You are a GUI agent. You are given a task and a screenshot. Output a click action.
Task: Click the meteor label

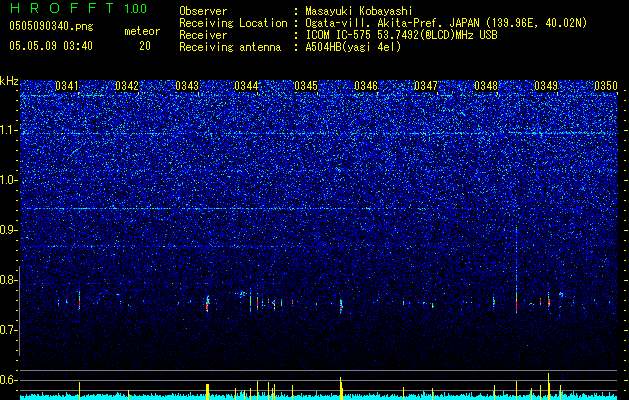[142, 31]
